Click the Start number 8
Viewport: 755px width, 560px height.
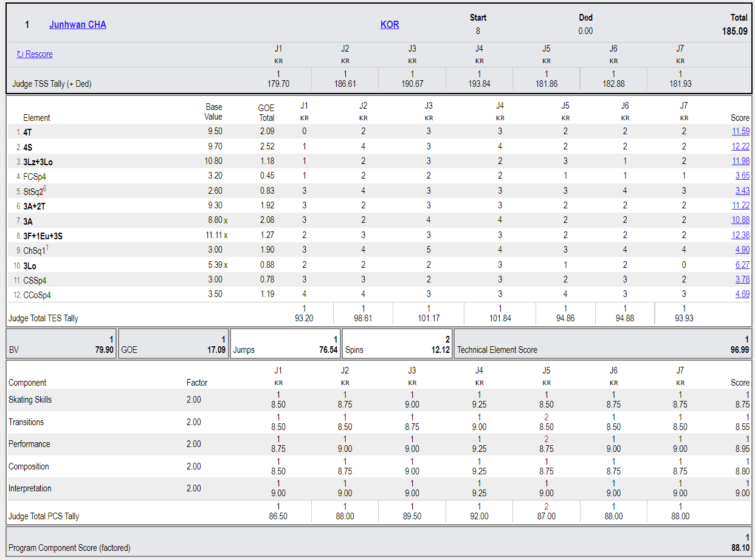(x=478, y=31)
